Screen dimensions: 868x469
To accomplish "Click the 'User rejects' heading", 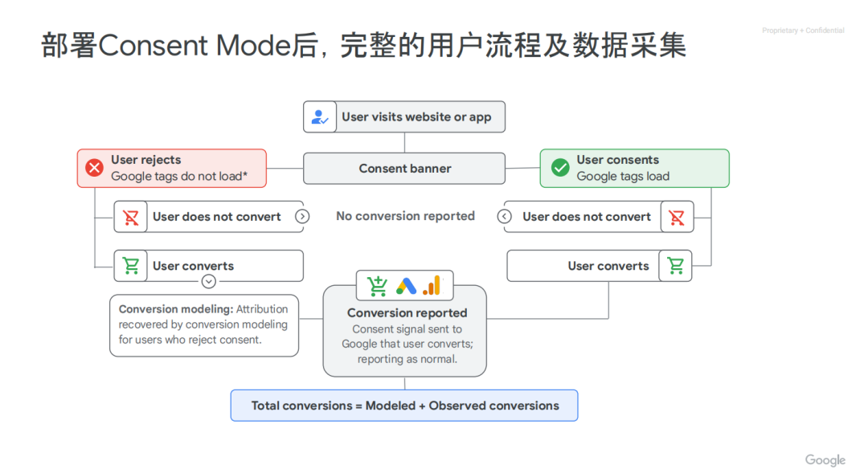I will click(146, 160).
